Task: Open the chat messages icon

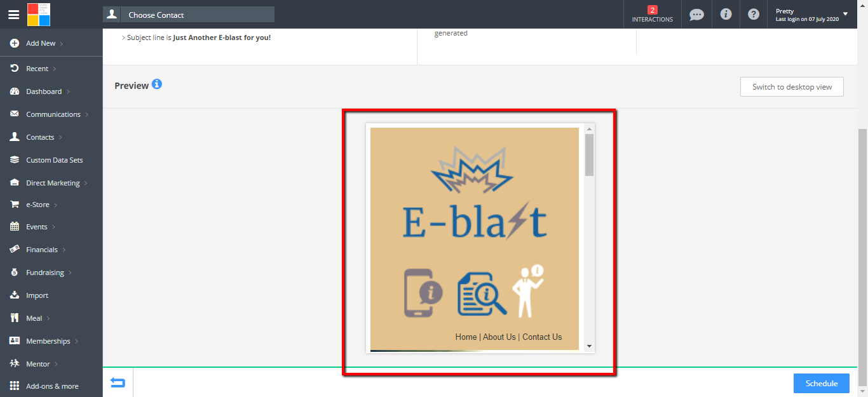Action: [x=696, y=14]
